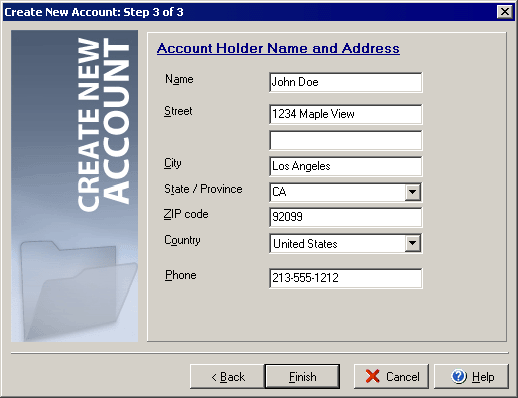Close the Create New Account dialog
The height and width of the screenshot is (398, 518).
click(505, 12)
